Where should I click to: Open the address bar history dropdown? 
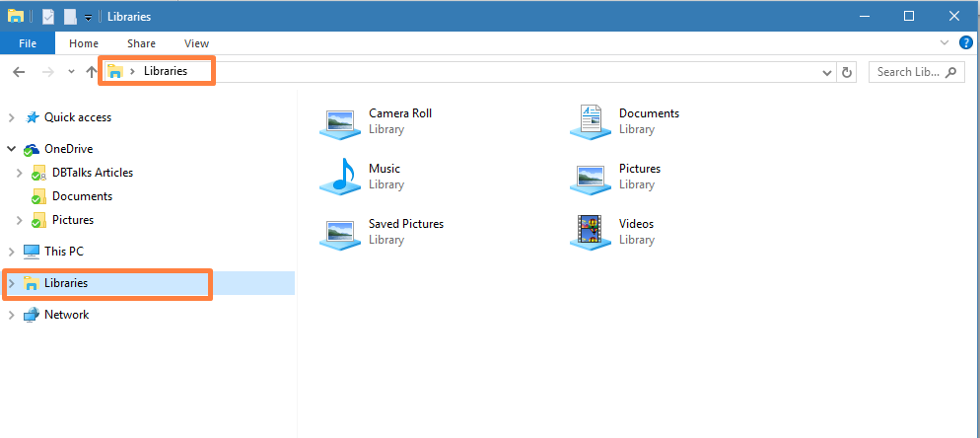pyautogui.click(x=826, y=72)
